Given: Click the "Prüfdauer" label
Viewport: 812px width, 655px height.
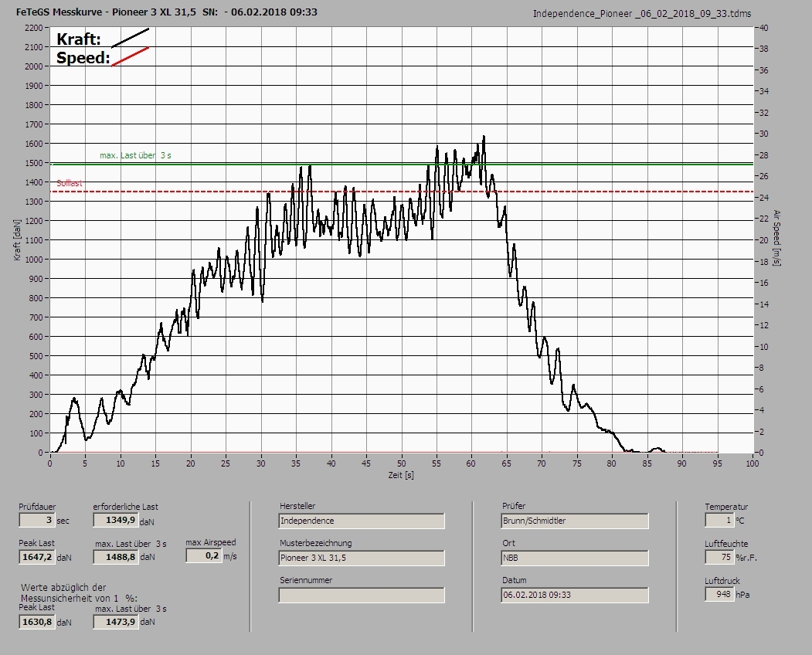Looking at the screenshot, I should tap(37, 507).
